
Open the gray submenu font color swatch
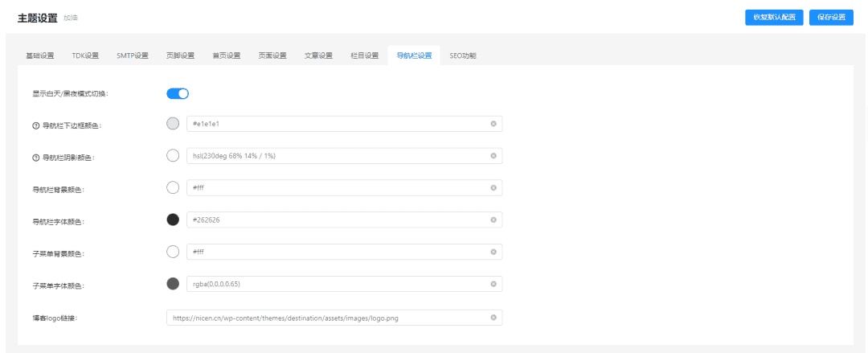click(173, 284)
